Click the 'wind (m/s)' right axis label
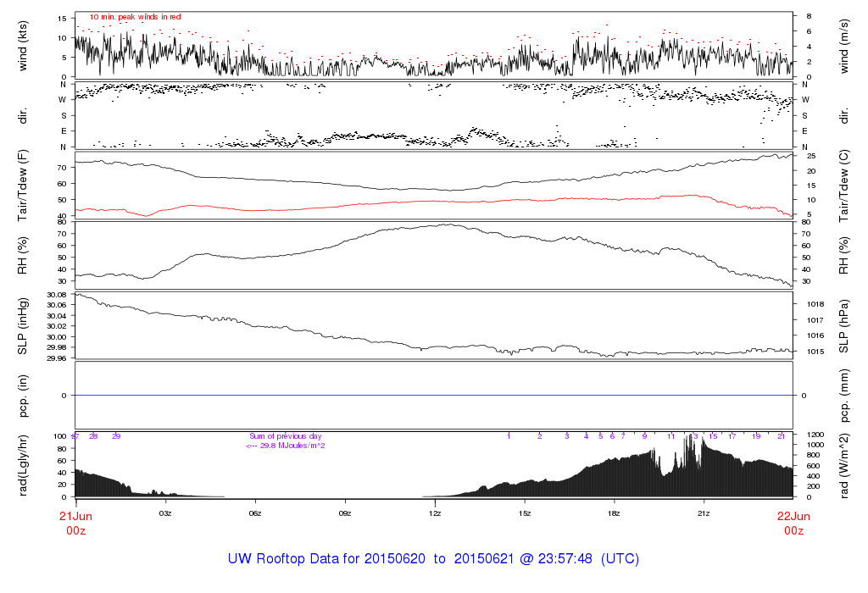Viewport: 868px width, 593px height. point(844,45)
